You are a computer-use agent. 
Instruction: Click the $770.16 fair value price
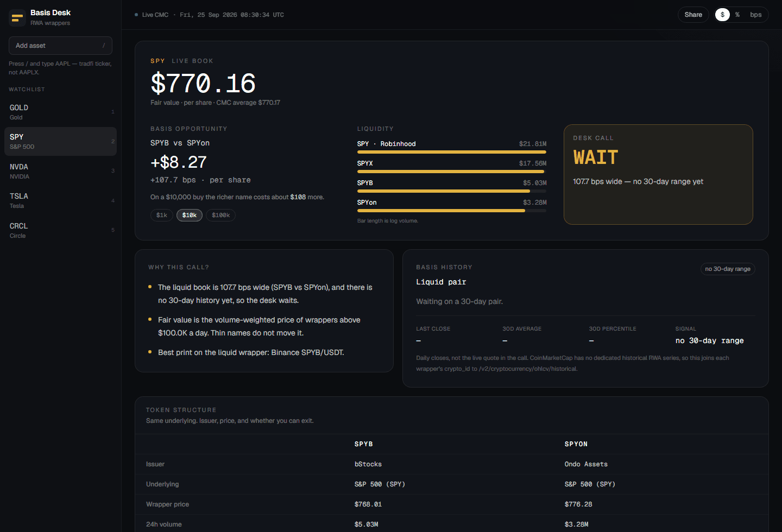pyautogui.click(x=203, y=84)
